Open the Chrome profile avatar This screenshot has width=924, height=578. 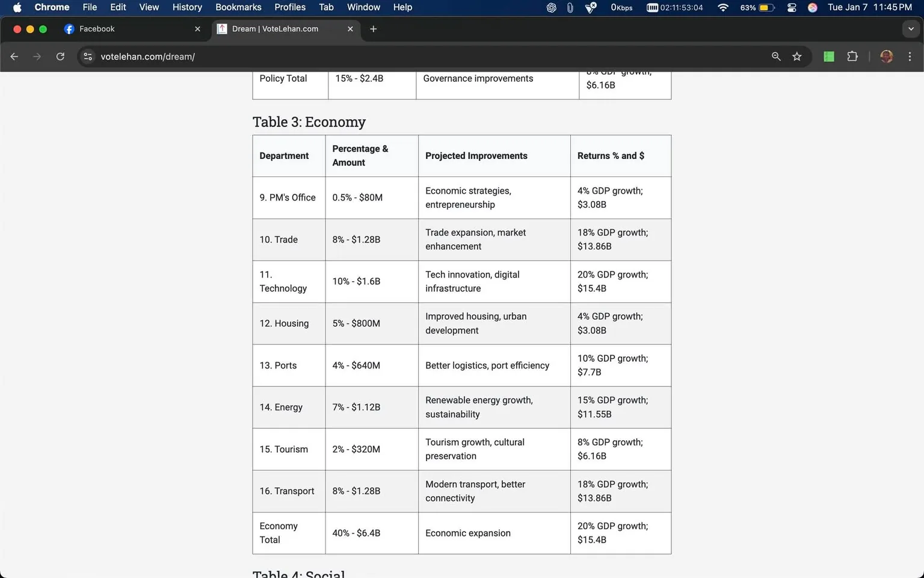(887, 56)
